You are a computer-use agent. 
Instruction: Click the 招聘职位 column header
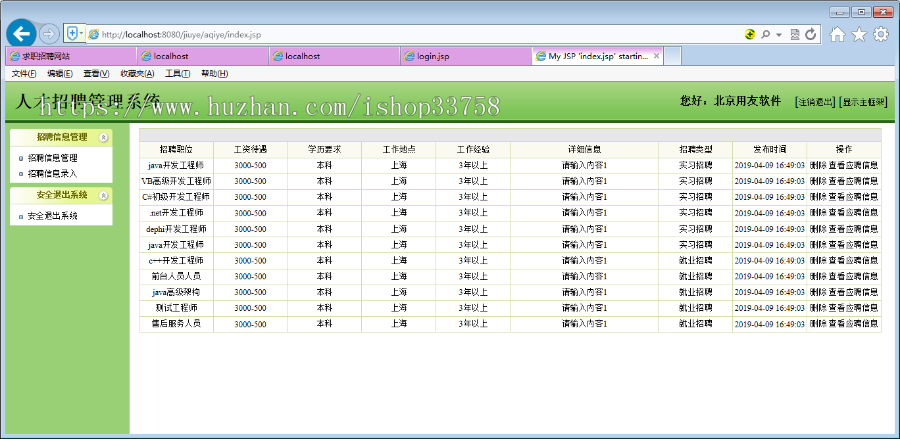click(x=176, y=149)
